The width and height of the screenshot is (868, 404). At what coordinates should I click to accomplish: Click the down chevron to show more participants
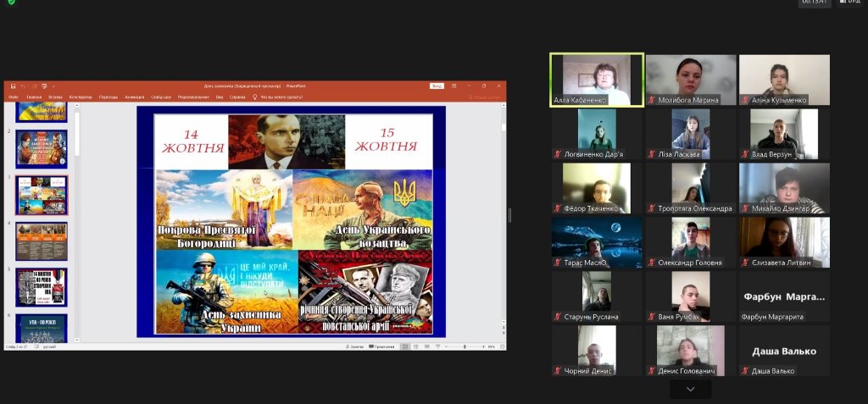coord(690,390)
